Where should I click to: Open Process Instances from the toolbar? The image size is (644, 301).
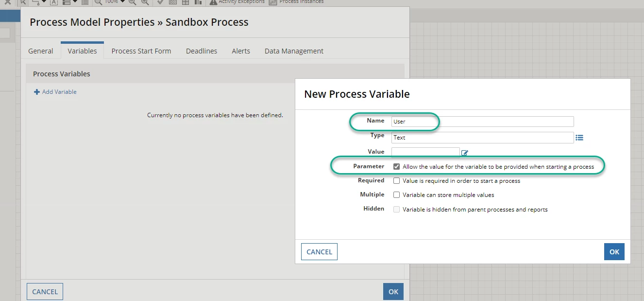296,2
